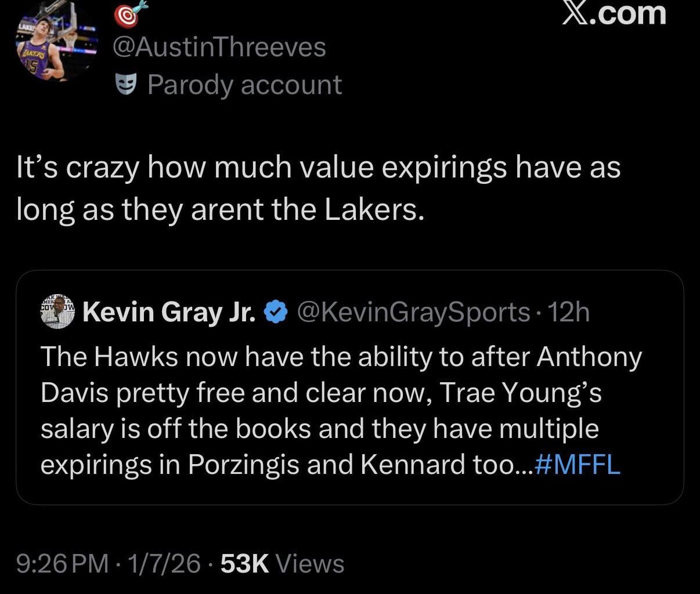
Task: Click the dart target emoji icon
Action: coord(129,15)
